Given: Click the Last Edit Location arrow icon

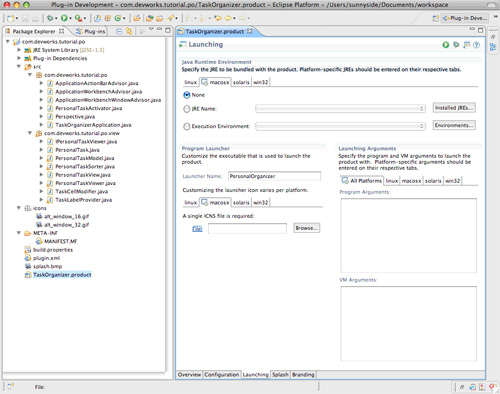Looking at the screenshot, I should (x=218, y=18).
